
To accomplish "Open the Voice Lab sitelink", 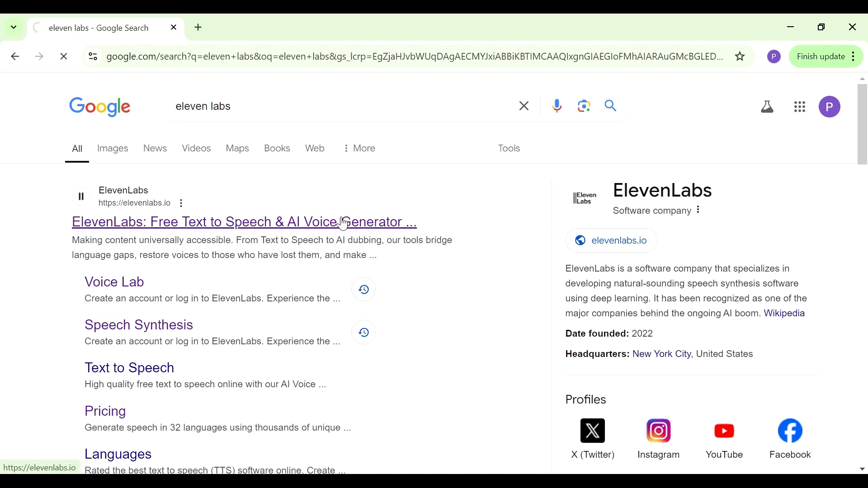I will (x=115, y=282).
